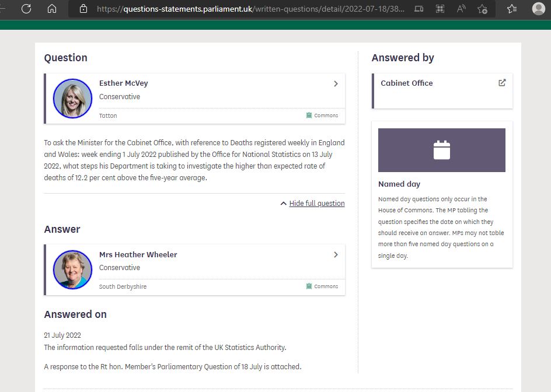This screenshot has width=551, height=392.
Task: Open Mrs Heather Wheeler's member card
Action: [x=195, y=269]
